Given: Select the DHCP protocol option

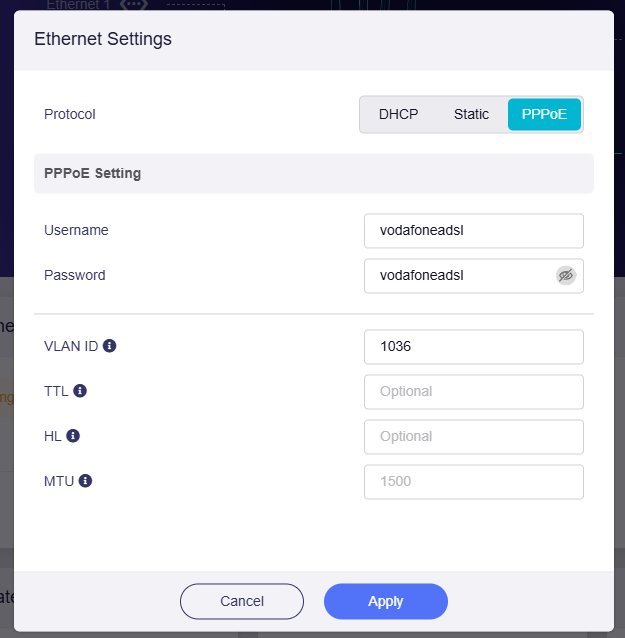Looking at the screenshot, I should point(398,114).
